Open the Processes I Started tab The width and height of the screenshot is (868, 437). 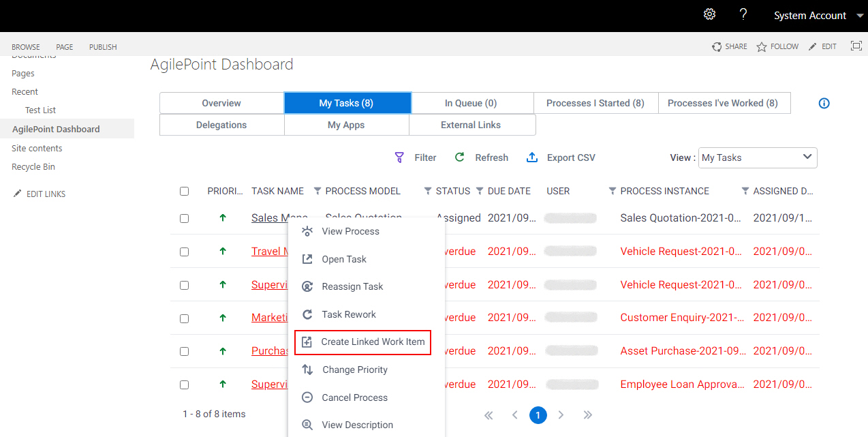595,102
